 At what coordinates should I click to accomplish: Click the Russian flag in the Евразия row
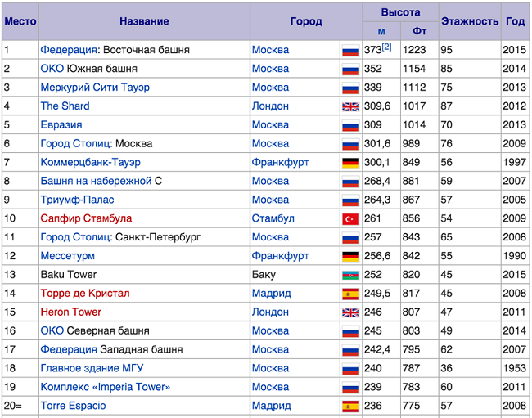(350, 126)
